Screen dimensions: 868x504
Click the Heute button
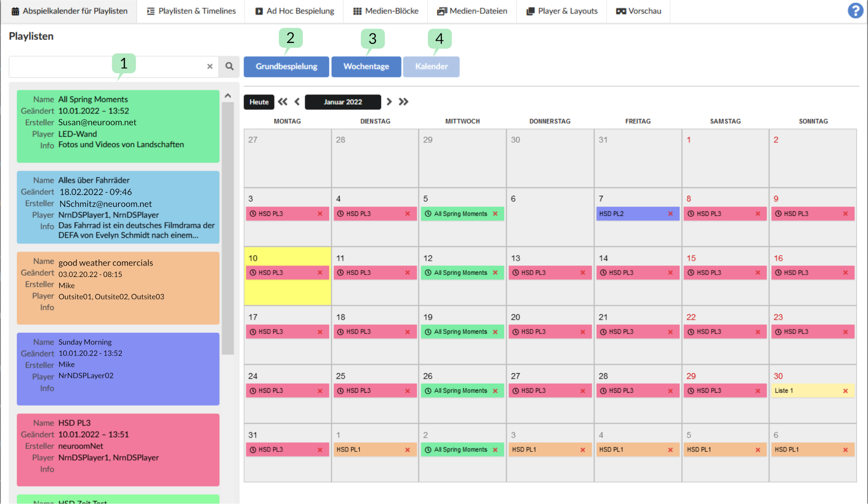(259, 102)
